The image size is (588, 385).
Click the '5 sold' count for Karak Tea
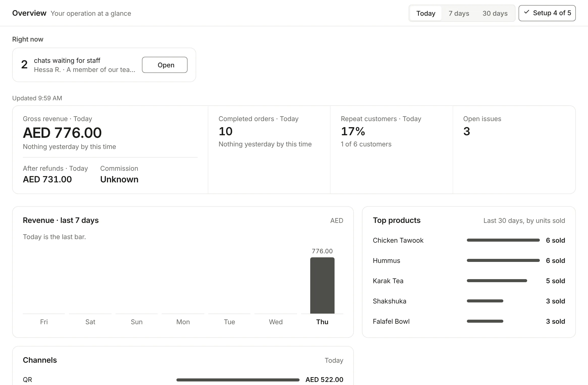[555, 281]
